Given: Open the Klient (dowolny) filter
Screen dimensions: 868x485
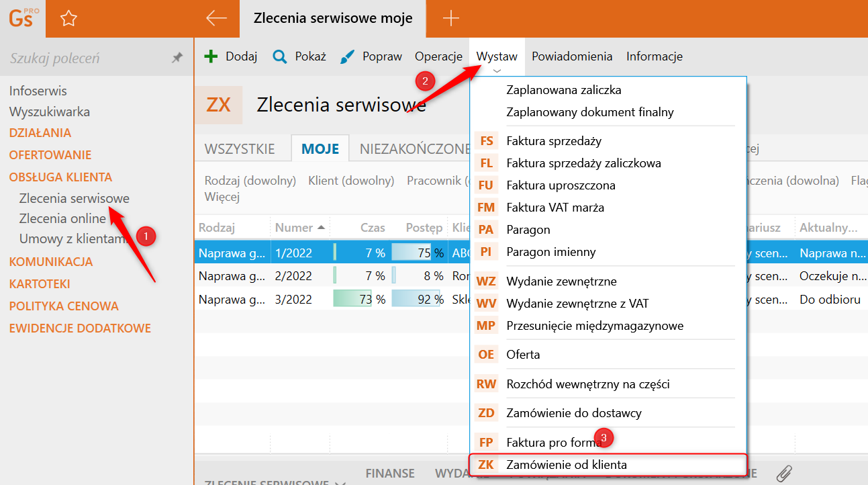Looking at the screenshot, I should pos(351,181).
